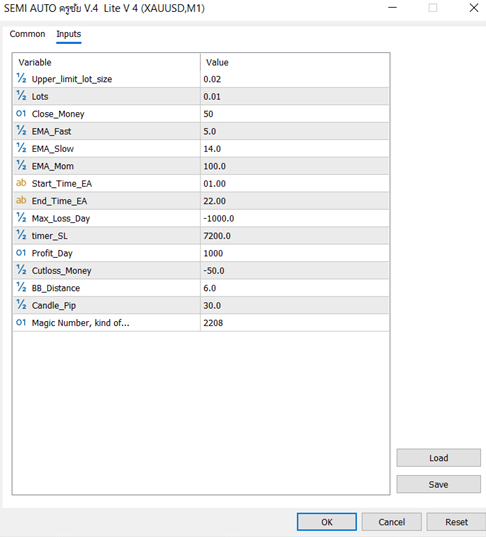Switch to the Common tab

pos(27,34)
